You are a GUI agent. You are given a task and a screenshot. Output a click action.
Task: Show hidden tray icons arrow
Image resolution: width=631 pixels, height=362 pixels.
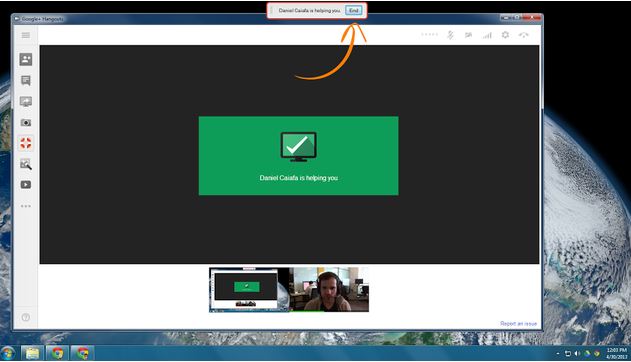558,354
